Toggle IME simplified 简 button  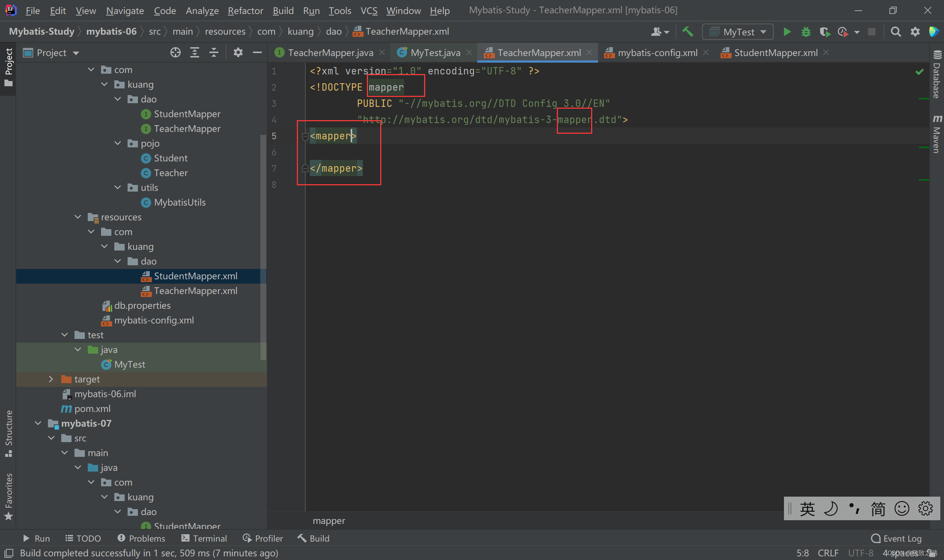coord(878,508)
